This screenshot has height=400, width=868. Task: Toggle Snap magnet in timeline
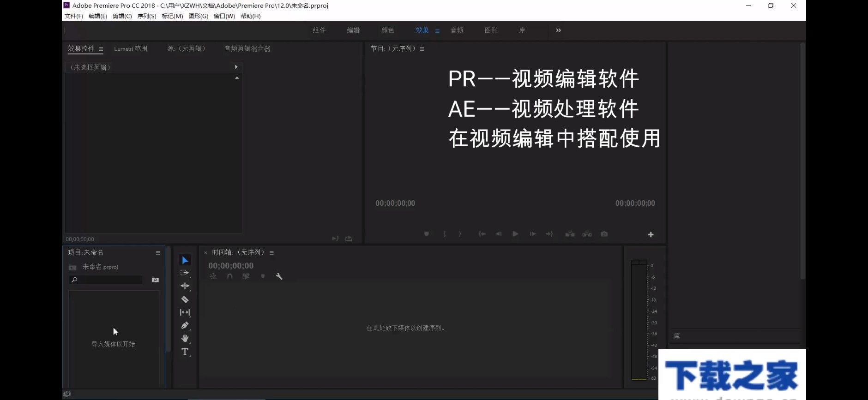click(x=229, y=276)
